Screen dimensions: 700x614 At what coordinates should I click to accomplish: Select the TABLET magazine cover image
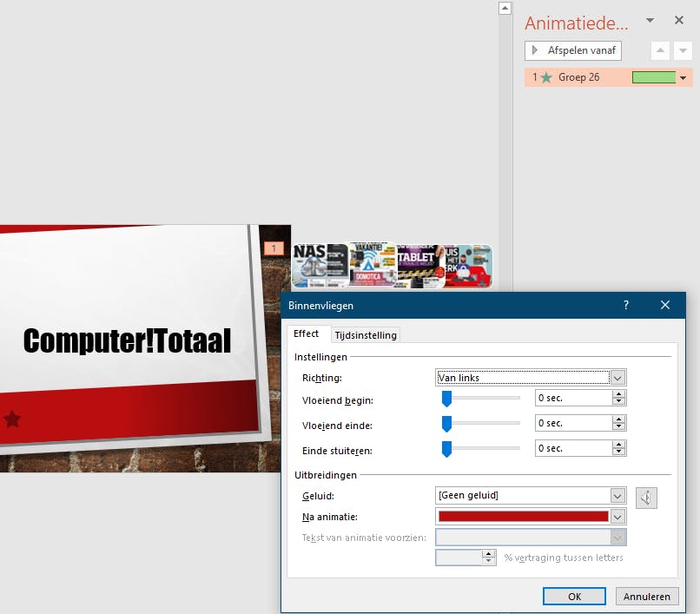[419, 266]
